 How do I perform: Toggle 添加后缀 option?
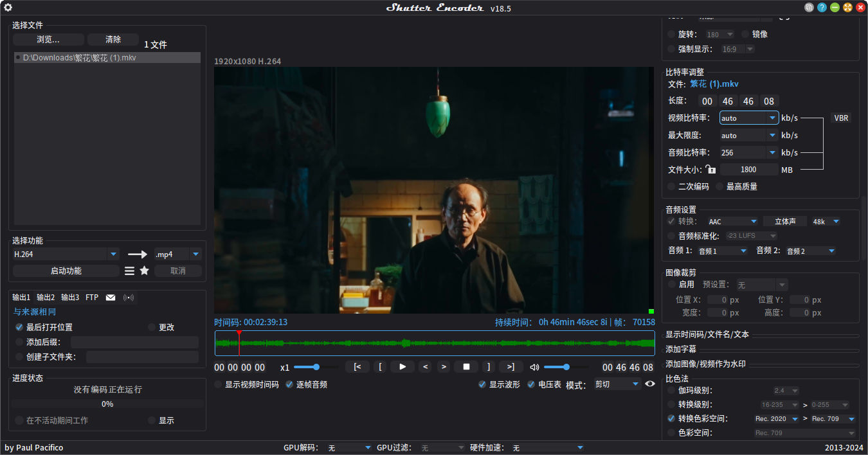[19, 342]
